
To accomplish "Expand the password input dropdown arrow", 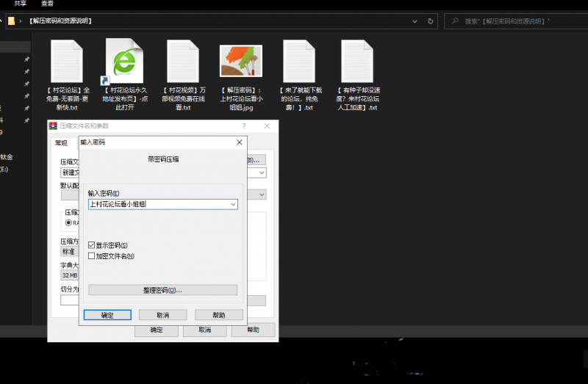I will coord(233,204).
